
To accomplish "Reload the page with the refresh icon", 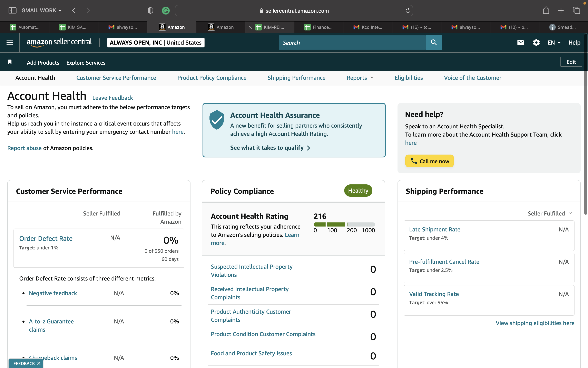I will click(x=408, y=10).
